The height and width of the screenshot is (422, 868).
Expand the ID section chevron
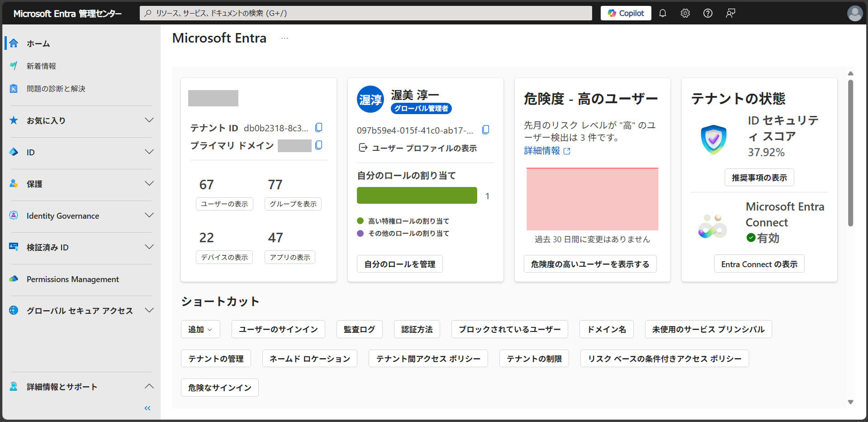(149, 152)
